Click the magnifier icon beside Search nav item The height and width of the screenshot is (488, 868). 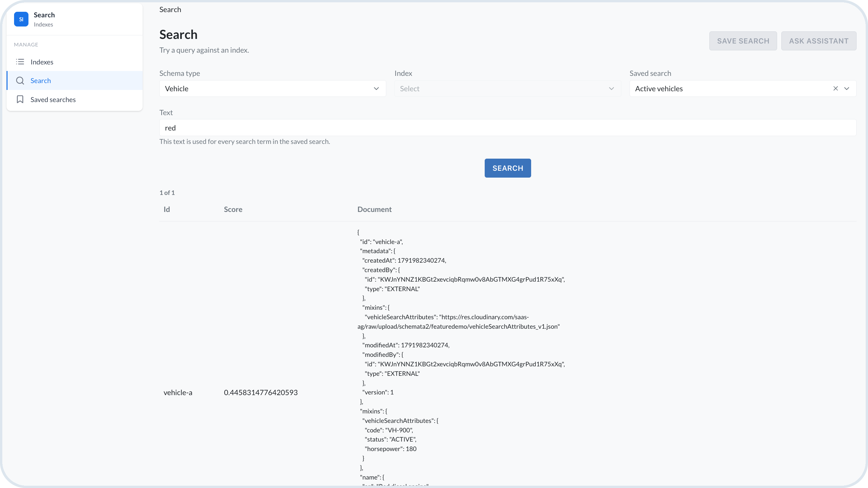tap(20, 80)
